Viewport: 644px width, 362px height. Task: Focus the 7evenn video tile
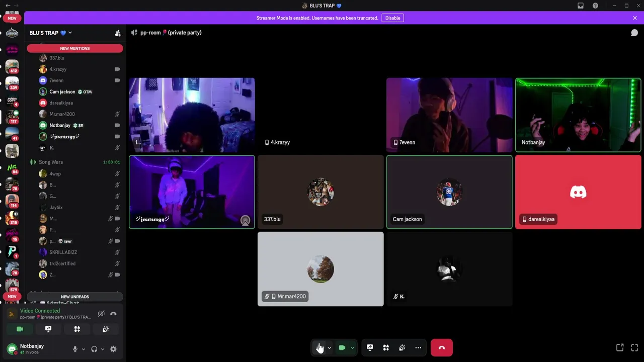tap(449, 115)
